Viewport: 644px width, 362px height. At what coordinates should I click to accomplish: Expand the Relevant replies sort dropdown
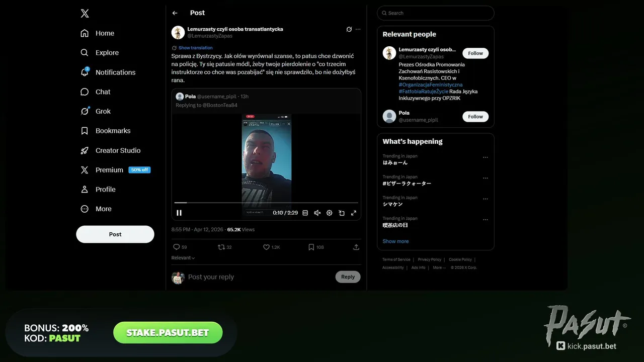point(183,258)
